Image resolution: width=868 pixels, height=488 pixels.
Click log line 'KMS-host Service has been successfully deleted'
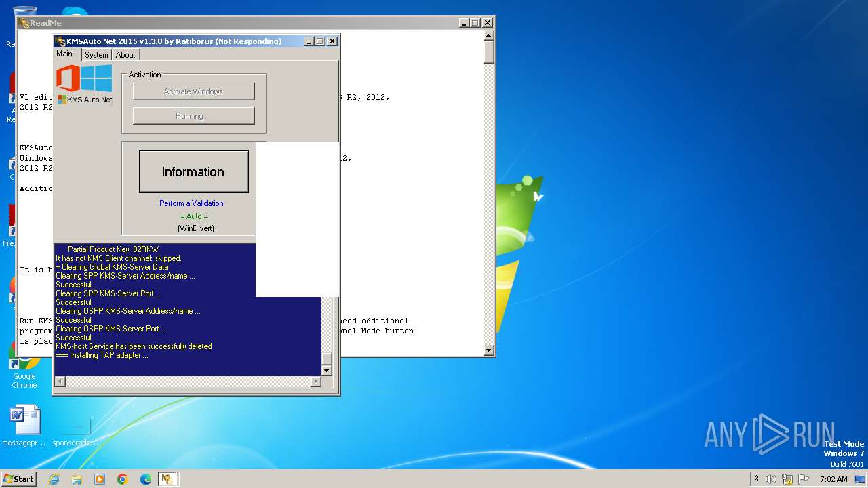pos(134,346)
